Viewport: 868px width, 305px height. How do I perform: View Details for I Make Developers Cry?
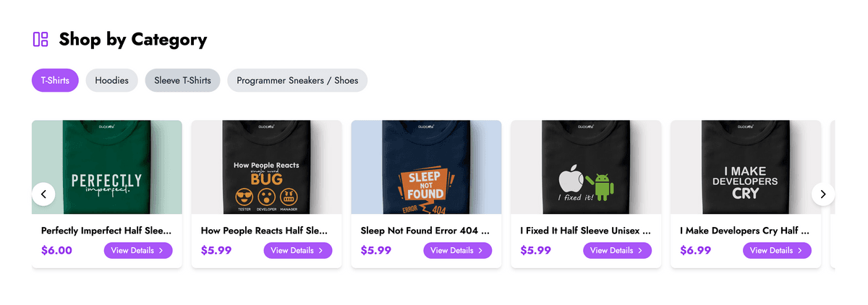point(777,251)
